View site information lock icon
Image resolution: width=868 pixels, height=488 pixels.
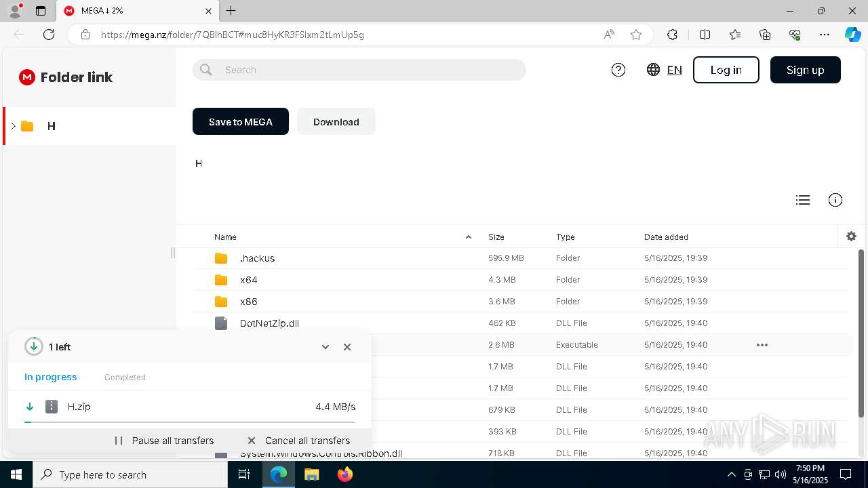click(x=85, y=35)
